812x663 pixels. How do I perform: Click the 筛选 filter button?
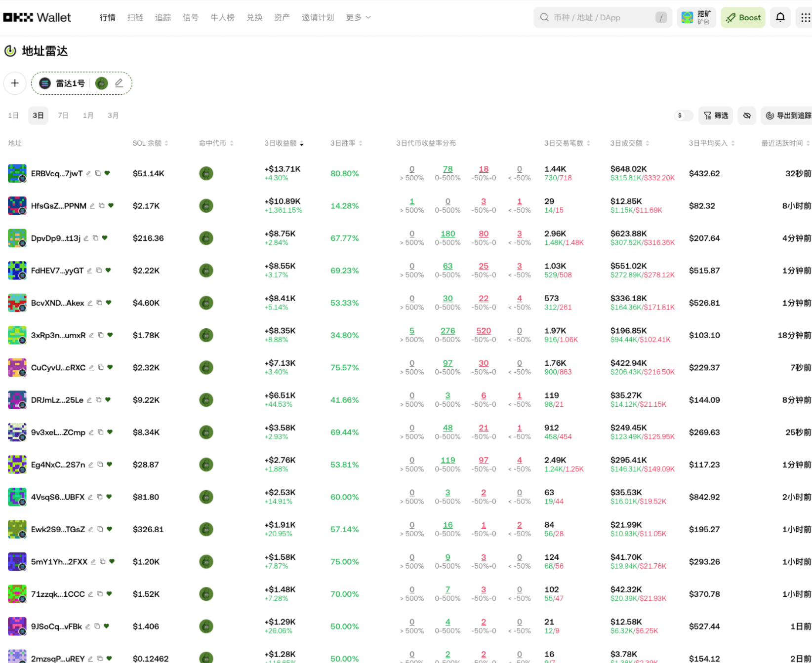[716, 116]
